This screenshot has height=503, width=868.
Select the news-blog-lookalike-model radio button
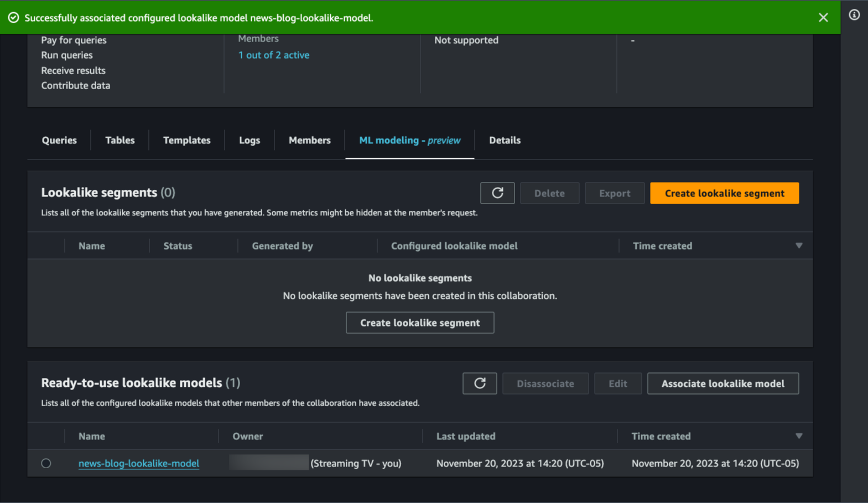coord(46,463)
